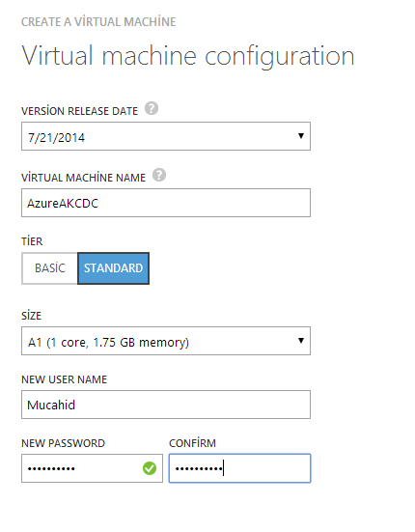Click the New User Name label
The image size is (415, 532).
pyautogui.click(x=64, y=379)
